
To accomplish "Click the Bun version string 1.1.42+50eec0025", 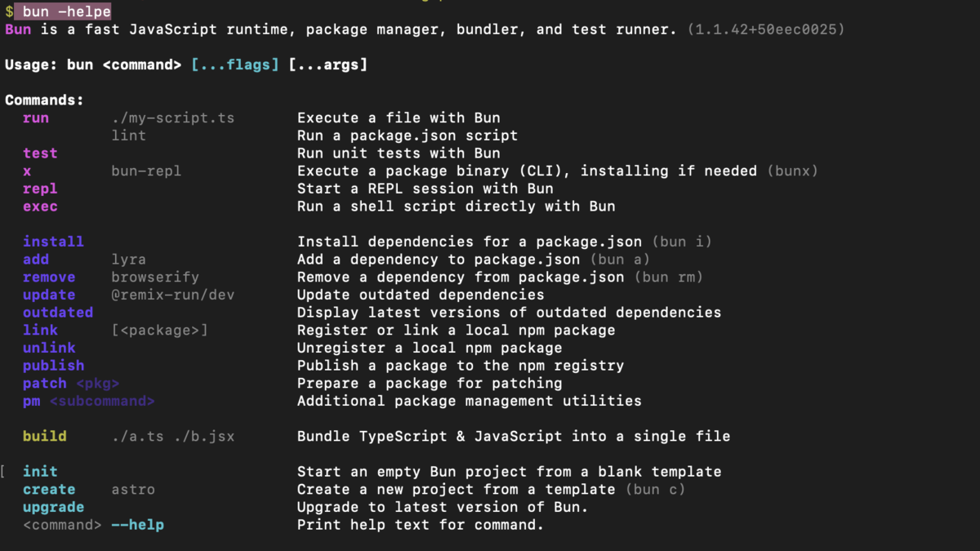I will click(x=766, y=29).
